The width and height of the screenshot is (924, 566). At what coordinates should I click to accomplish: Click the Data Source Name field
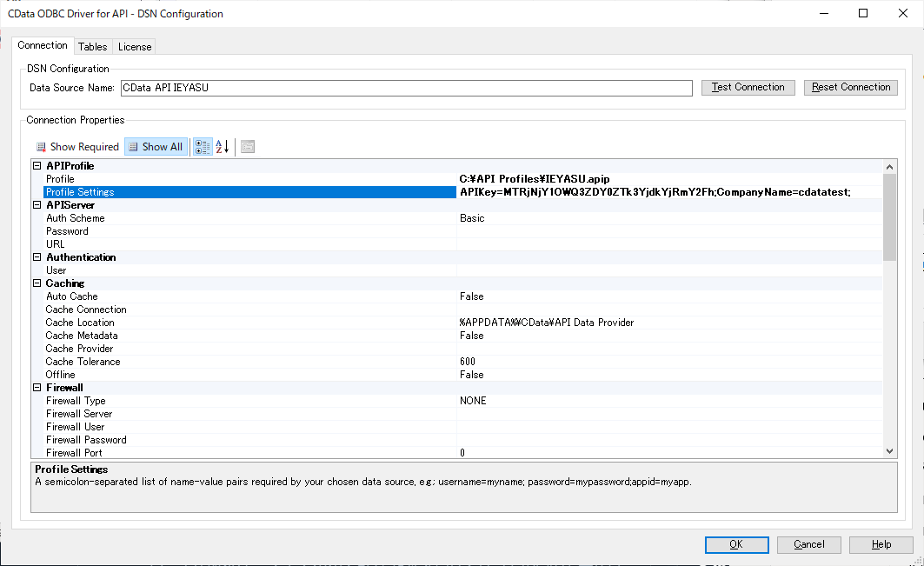click(406, 88)
